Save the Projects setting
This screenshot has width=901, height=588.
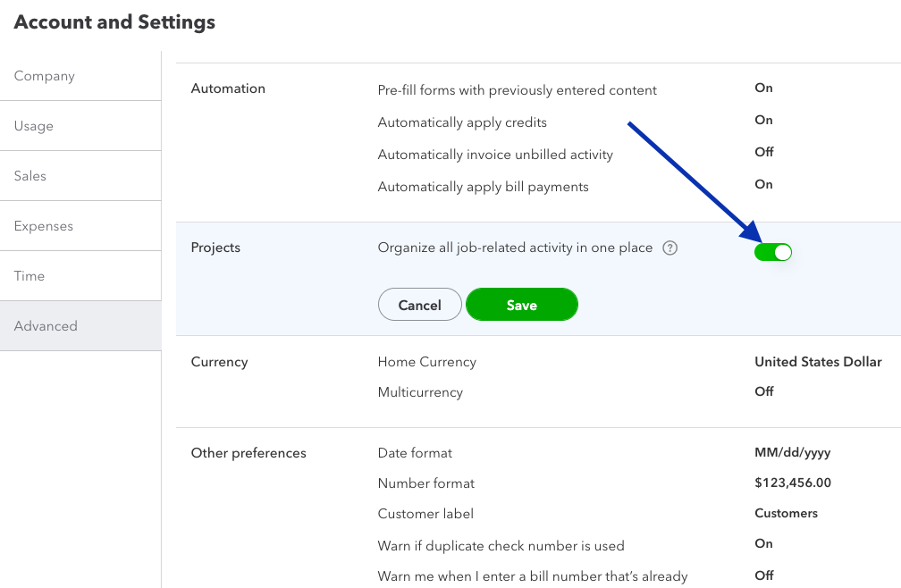[522, 305]
